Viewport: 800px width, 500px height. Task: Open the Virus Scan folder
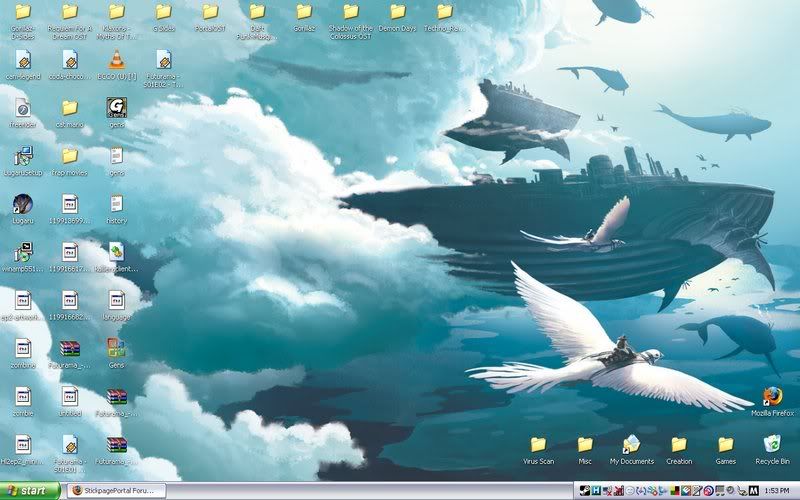tap(538, 444)
